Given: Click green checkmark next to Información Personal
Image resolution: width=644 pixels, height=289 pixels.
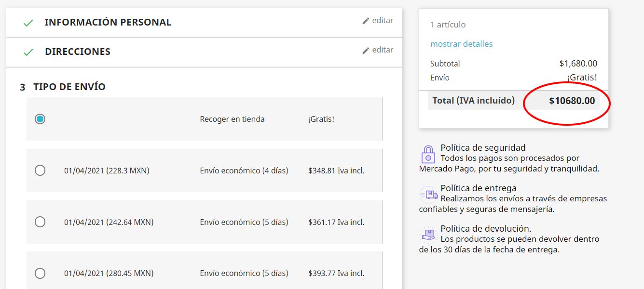Looking at the screenshot, I should [28, 23].
